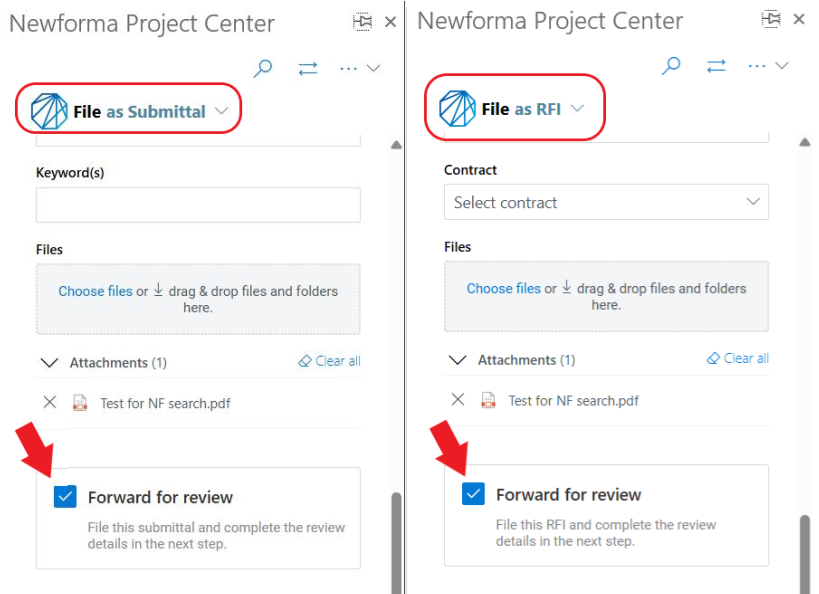819x594 pixels.
Task: Uncheck Forward for review for submittal
Action: (x=65, y=497)
